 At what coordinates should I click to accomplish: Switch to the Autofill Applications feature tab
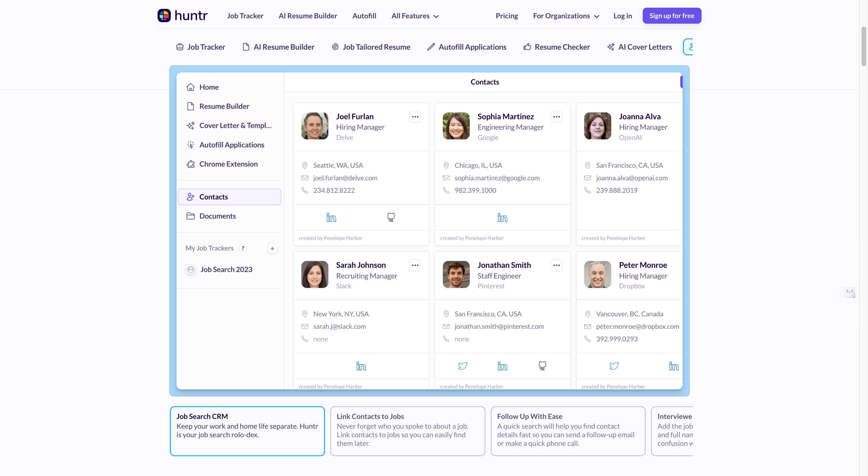click(467, 47)
